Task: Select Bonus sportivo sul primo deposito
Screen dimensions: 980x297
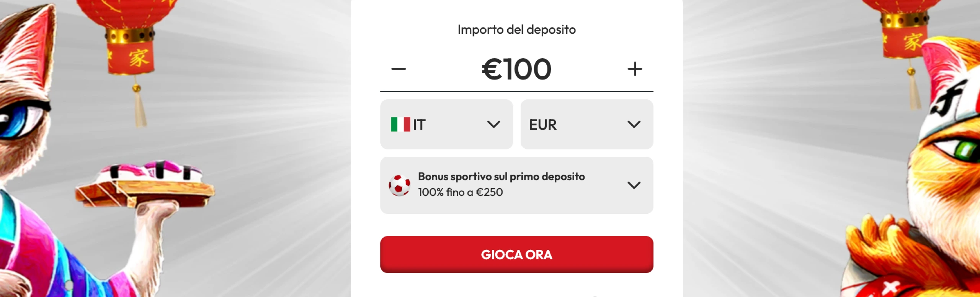Action: (501, 177)
